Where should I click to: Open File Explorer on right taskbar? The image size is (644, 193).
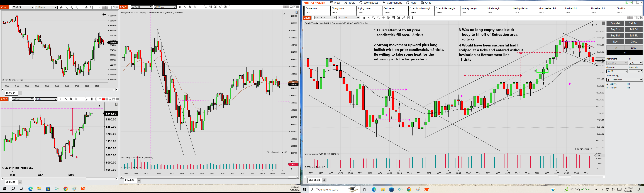point(383,189)
